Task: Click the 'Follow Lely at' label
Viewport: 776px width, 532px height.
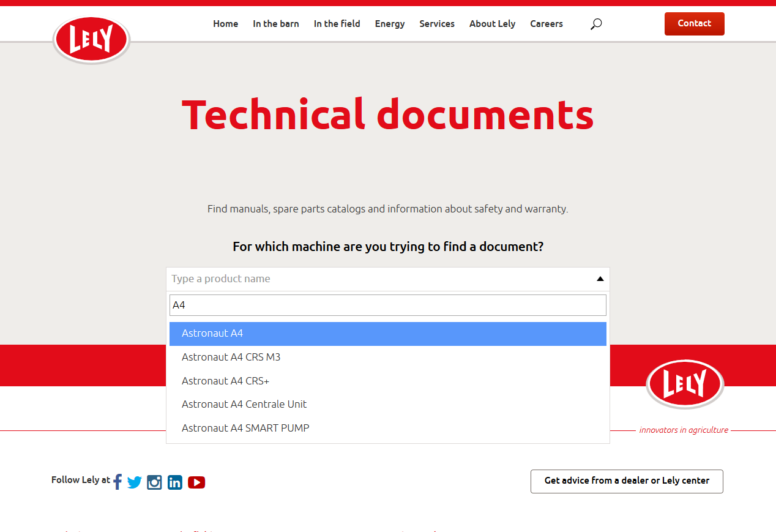Action: (81, 480)
